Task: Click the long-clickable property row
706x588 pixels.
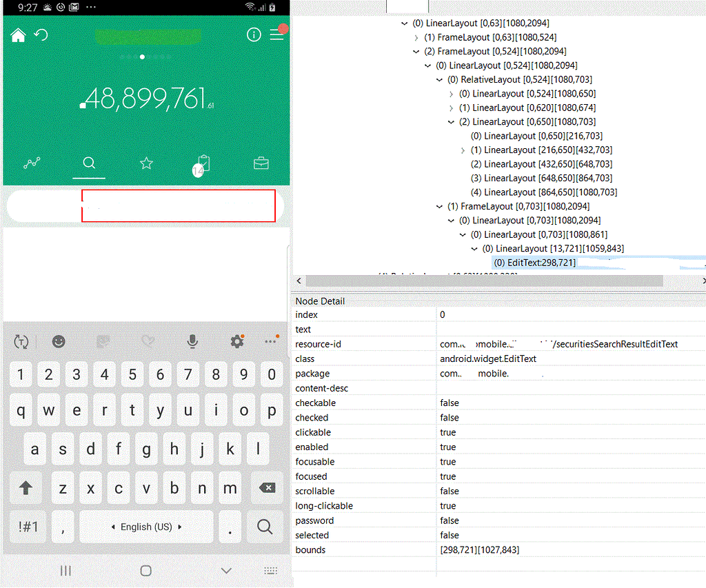Action: [499, 506]
